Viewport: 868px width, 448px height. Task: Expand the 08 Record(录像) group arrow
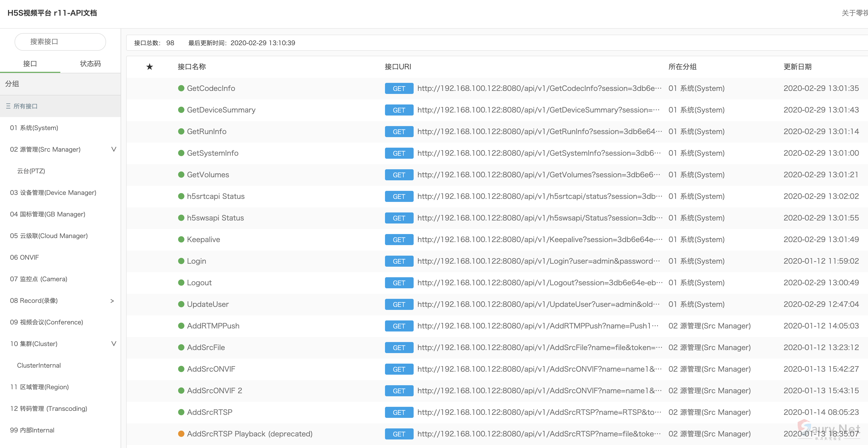(x=112, y=301)
